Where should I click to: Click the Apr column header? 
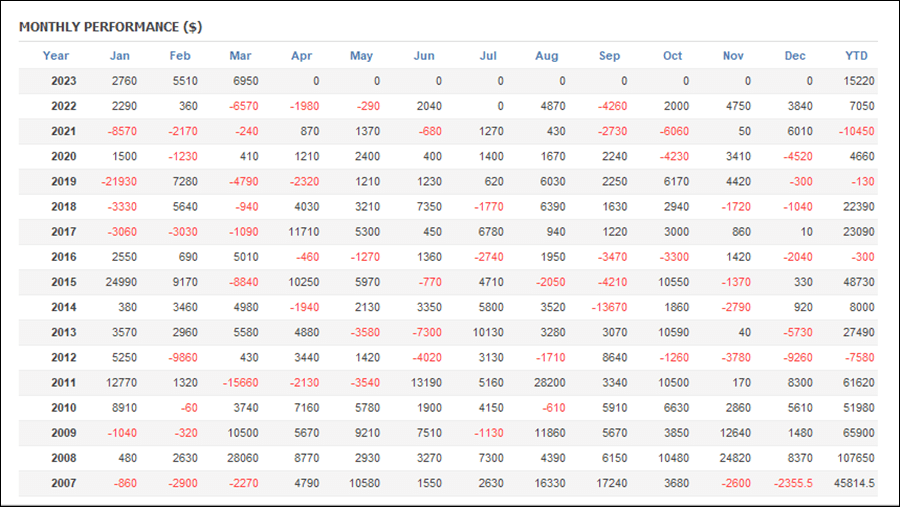[x=301, y=56]
